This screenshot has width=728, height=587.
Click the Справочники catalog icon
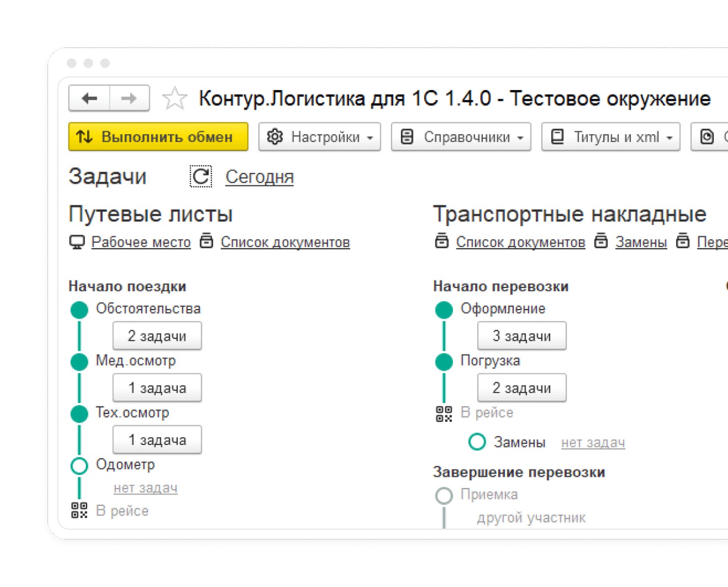coord(407,137)
